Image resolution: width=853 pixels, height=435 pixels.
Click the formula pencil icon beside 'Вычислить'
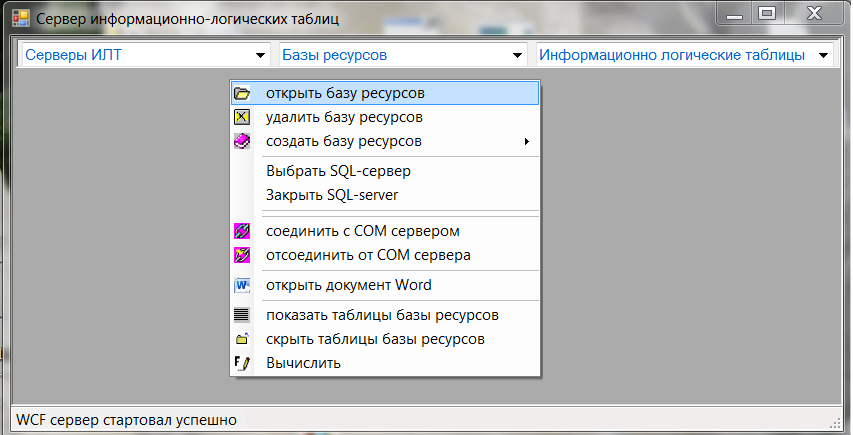[x=242, y=363]
